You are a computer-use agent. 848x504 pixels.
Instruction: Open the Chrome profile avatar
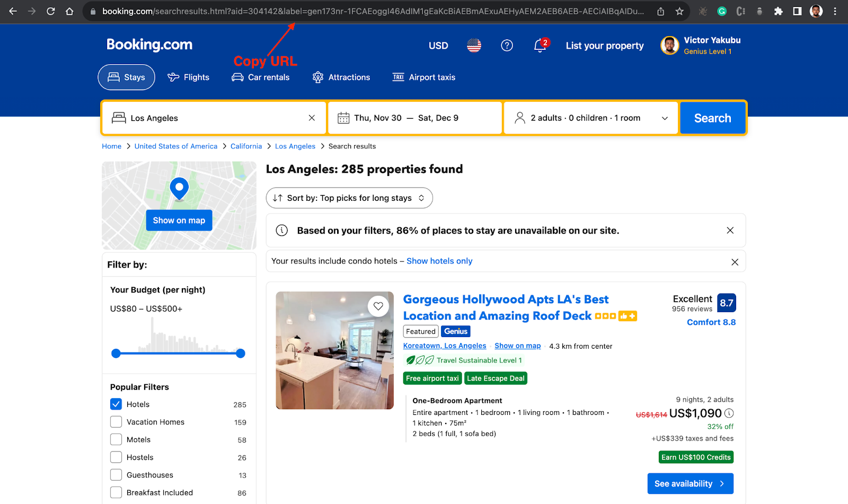click(816, 11)
